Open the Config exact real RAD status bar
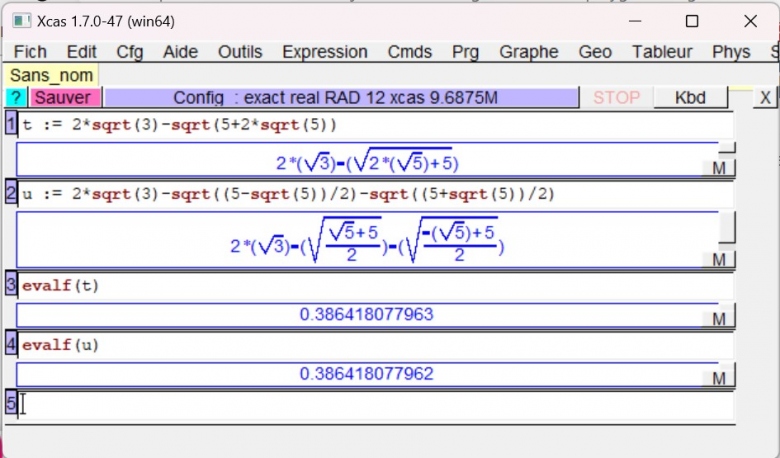The width and height of the screenshot is (780, 458). 341,98
